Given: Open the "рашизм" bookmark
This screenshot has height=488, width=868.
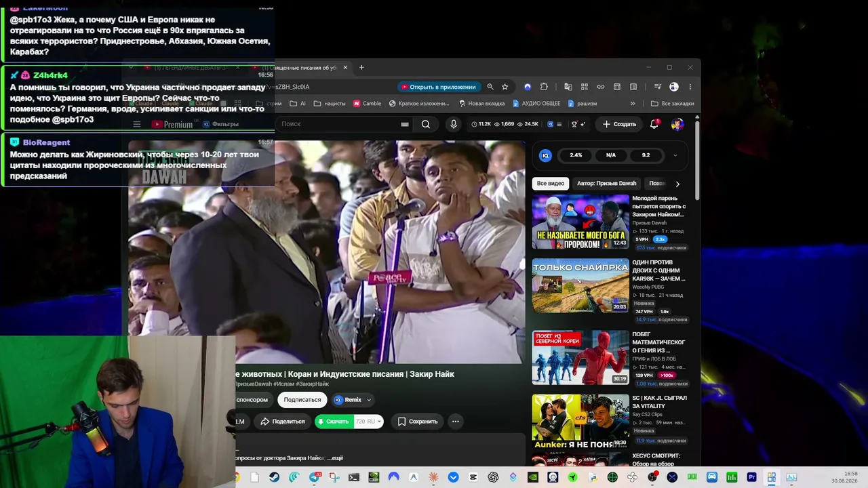Looking at the screenshot, I should (x=583, y=104).
